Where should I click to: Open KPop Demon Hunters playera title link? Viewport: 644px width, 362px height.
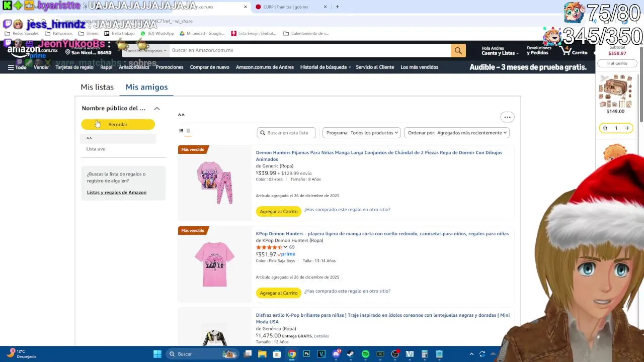pos(382,234)
